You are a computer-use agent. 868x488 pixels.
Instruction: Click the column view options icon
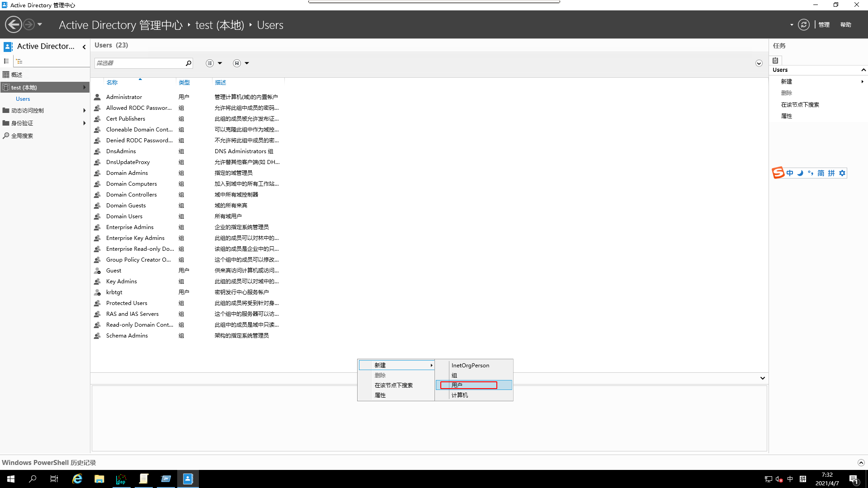click(209, 63)
